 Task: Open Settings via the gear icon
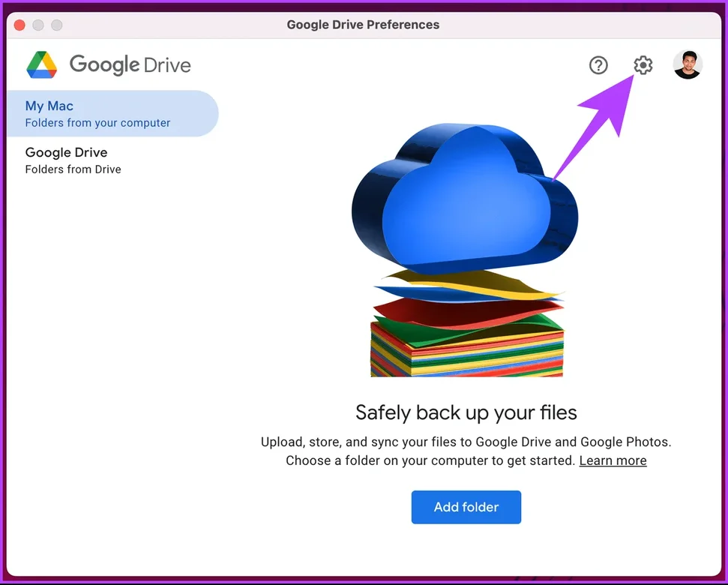tap(643, 66)
